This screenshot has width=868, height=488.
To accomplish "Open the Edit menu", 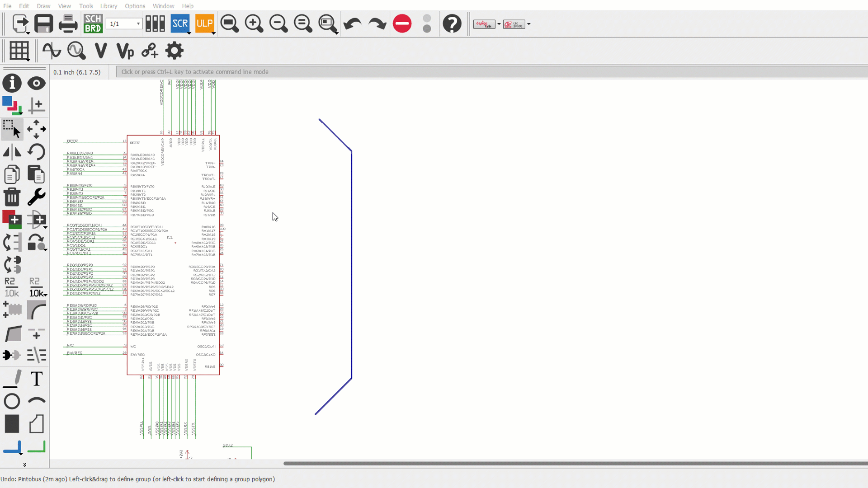I will (24, 6).
